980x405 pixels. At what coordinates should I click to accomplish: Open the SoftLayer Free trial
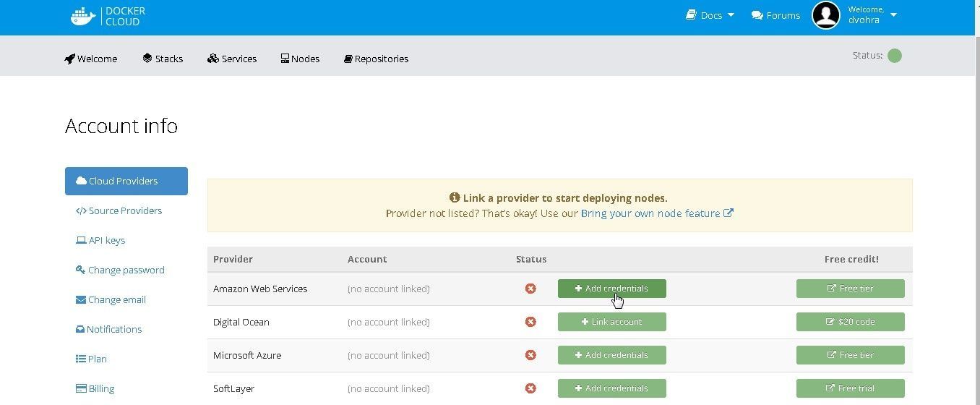point(851,388)
